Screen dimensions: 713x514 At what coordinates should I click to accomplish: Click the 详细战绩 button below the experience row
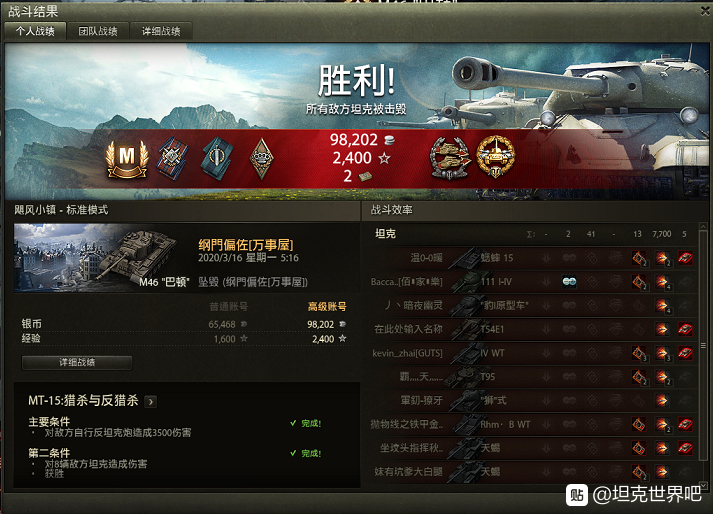[77, 363]
